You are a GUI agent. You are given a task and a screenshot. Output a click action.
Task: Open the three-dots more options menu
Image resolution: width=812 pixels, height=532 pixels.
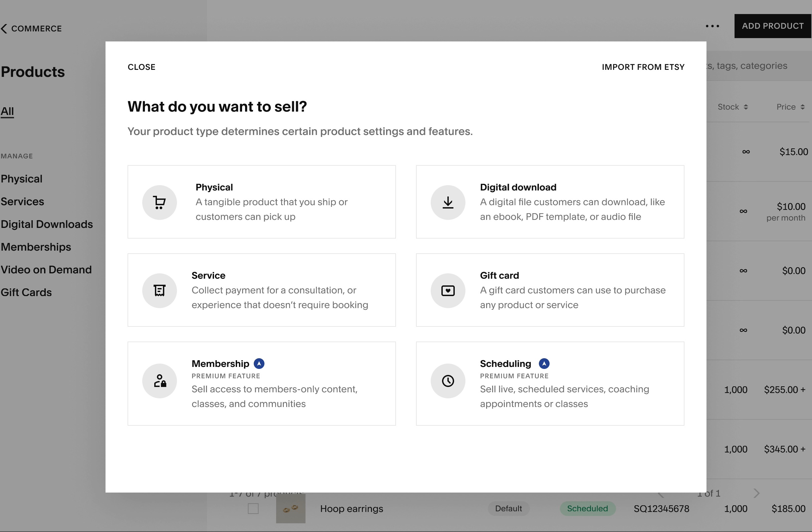[x=712, y=26]
